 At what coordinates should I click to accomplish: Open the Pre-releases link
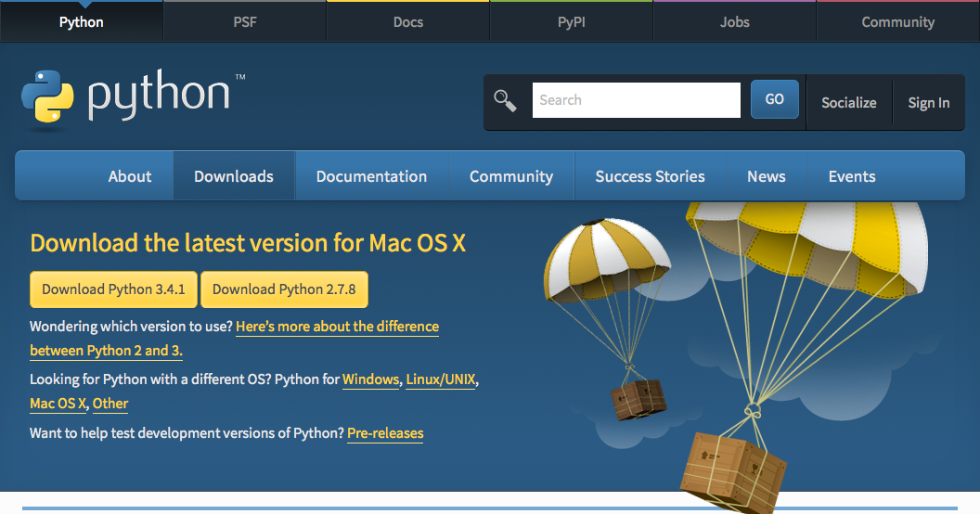pos(385,433)
